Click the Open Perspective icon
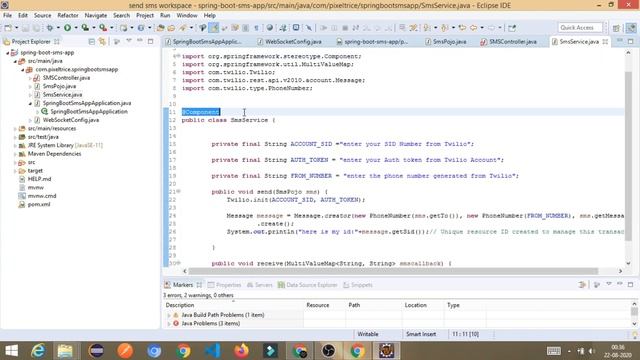The image size is (640, 360). [616, 28]
